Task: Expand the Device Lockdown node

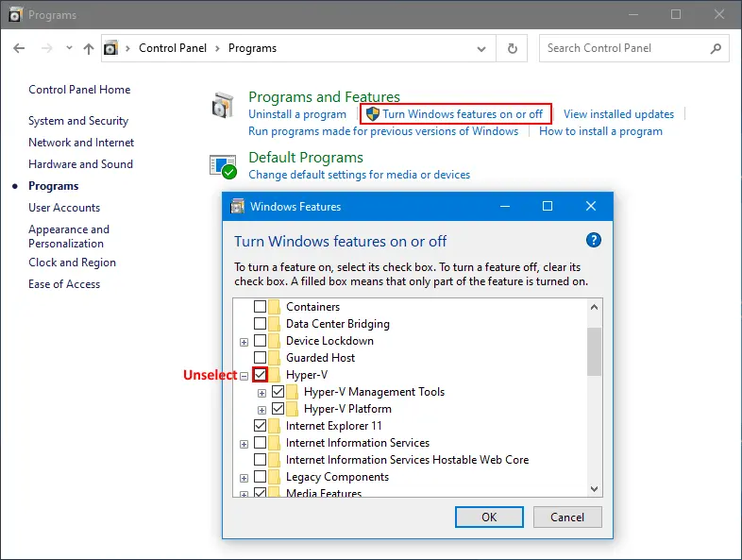Action: click(x=244, y=342)
